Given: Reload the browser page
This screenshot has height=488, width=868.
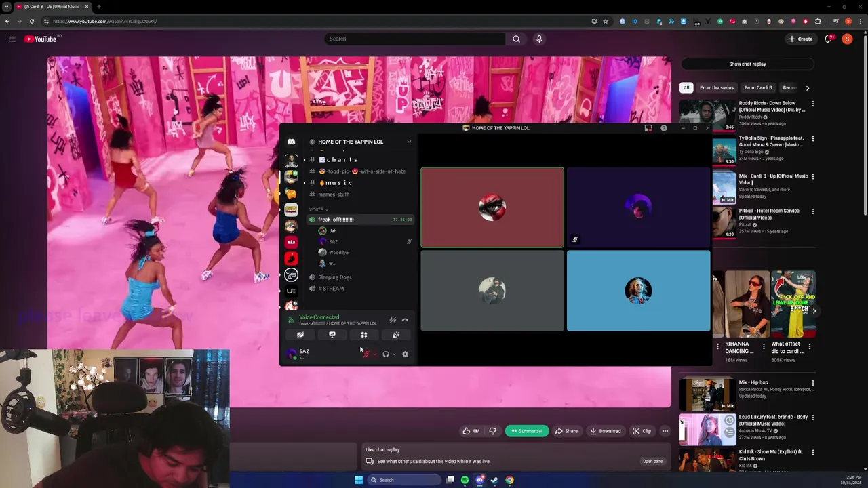Looking at the screenshot, I should tap(31, 21).
